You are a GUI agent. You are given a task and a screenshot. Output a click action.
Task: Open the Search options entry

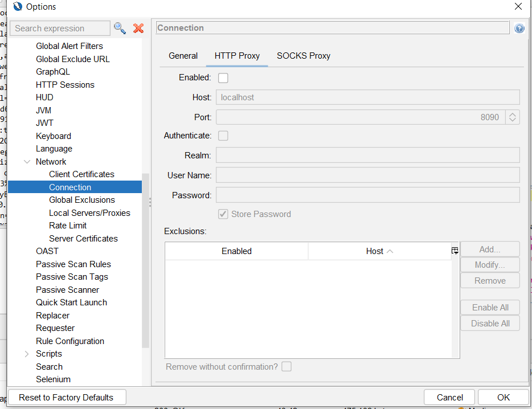tap(49, 367)
